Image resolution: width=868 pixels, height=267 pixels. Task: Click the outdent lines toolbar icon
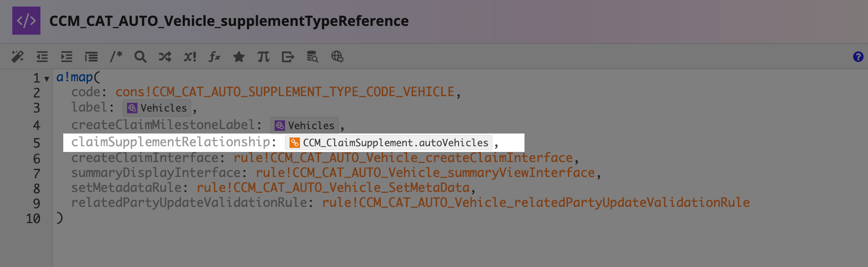pyautogui.click(x=42, y=57)
